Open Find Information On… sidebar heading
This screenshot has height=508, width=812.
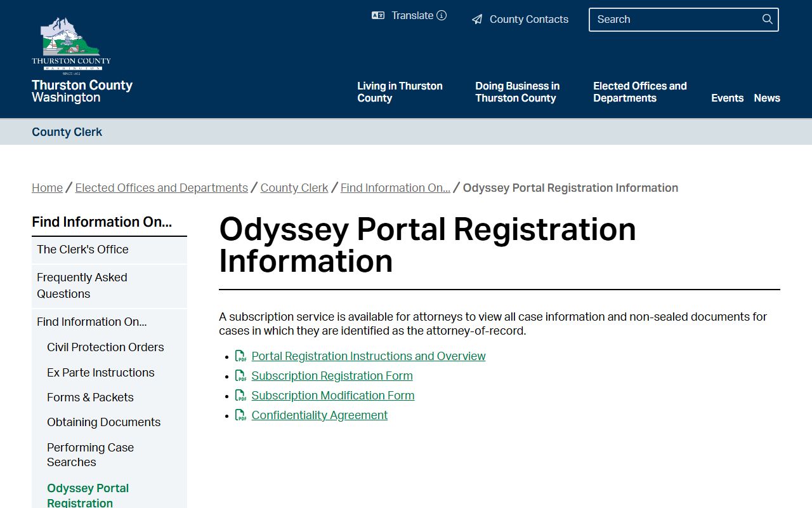point(102,222)
